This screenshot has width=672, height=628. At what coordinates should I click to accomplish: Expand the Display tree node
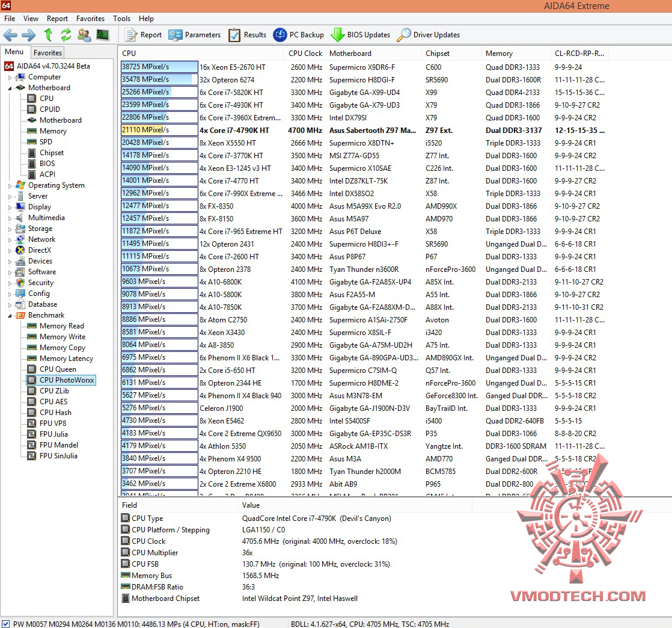pos(10,207)
